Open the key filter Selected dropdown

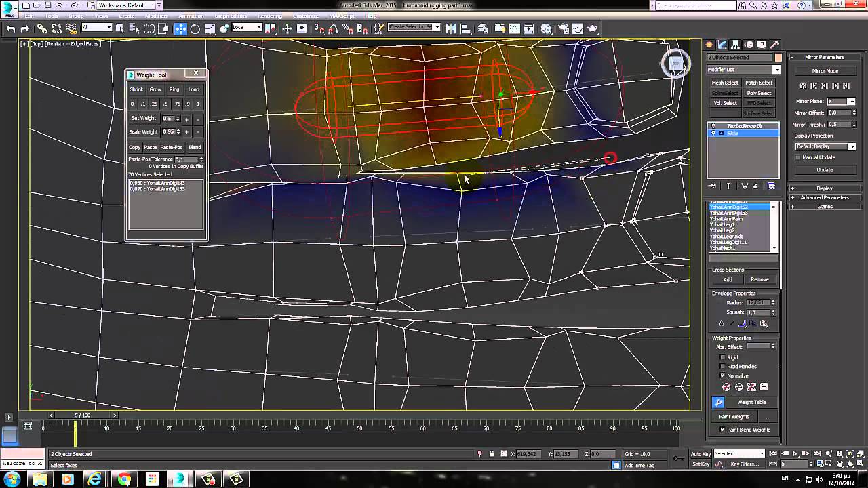click(739, 453)
